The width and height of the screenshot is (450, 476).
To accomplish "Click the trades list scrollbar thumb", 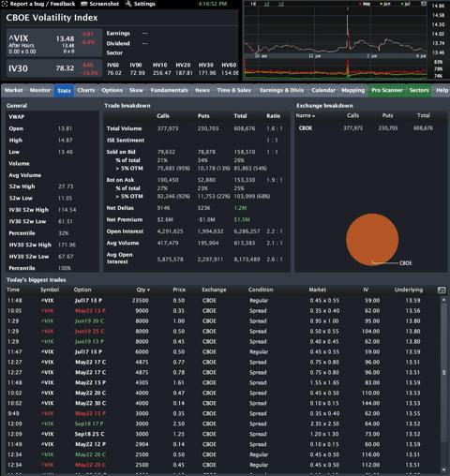I will pos(443,372).
